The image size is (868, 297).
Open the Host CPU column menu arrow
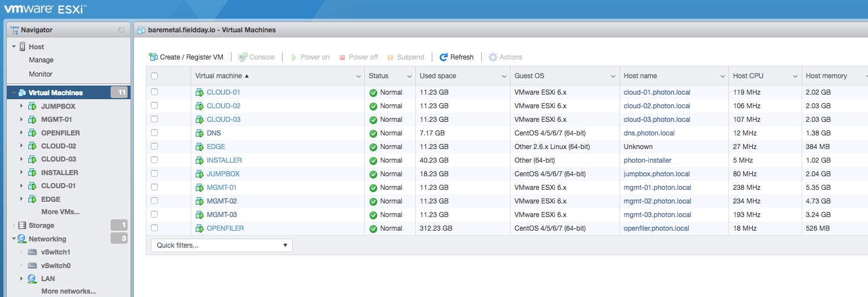coord(795,77)
